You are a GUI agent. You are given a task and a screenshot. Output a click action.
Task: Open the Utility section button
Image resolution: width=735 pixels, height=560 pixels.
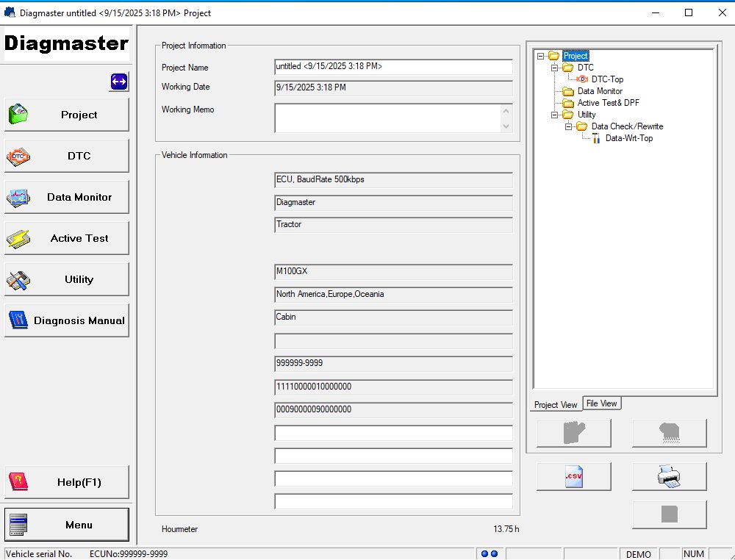point(67,280)
